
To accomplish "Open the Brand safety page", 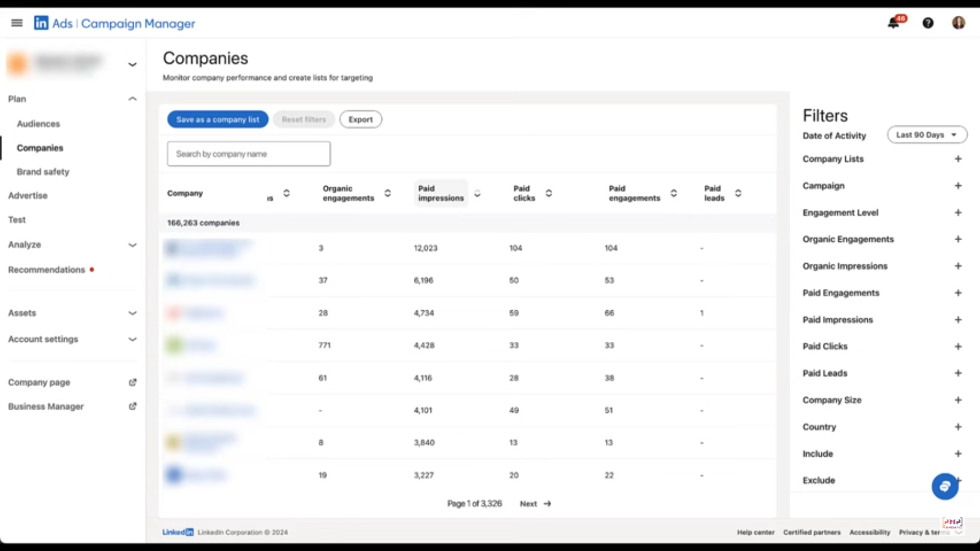I will point(43,171).
